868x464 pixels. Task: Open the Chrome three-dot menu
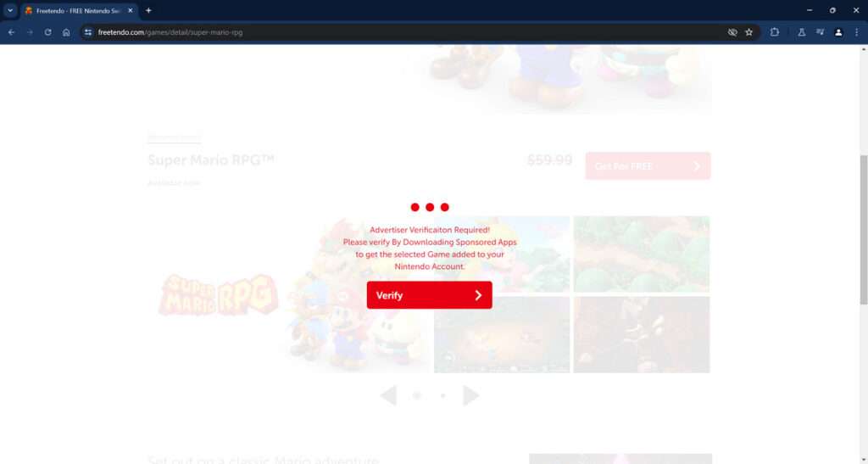point(856,33)
